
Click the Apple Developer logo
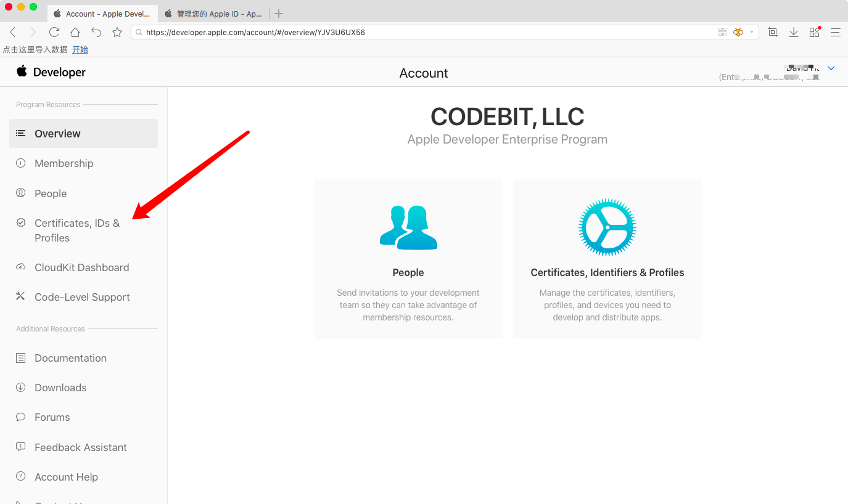51,72
